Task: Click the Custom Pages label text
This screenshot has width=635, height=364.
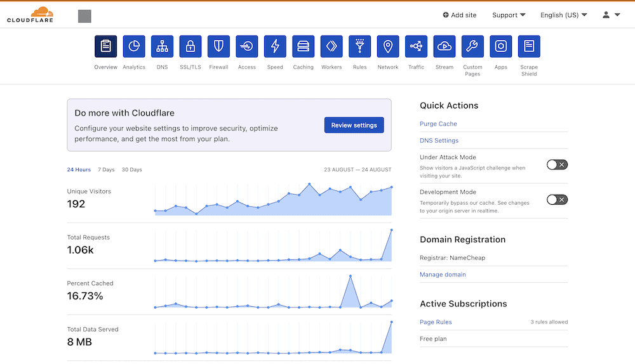Action: click(x=472, y=70)
